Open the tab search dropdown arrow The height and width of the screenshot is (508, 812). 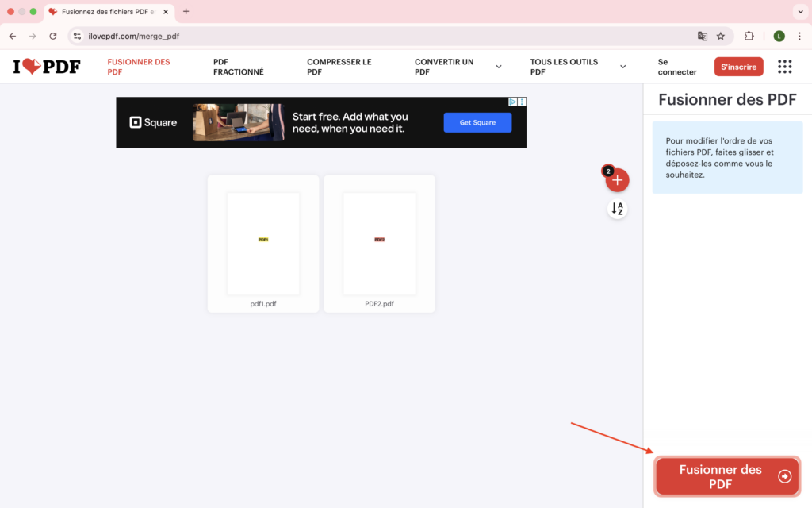(x=799, y=12)
